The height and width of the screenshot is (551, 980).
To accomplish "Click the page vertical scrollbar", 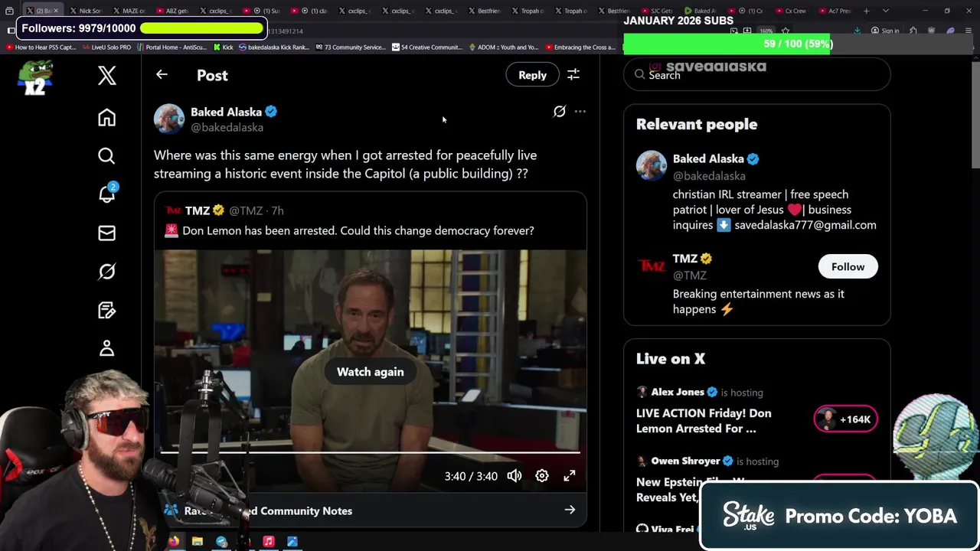I will (x=975, y=115).
